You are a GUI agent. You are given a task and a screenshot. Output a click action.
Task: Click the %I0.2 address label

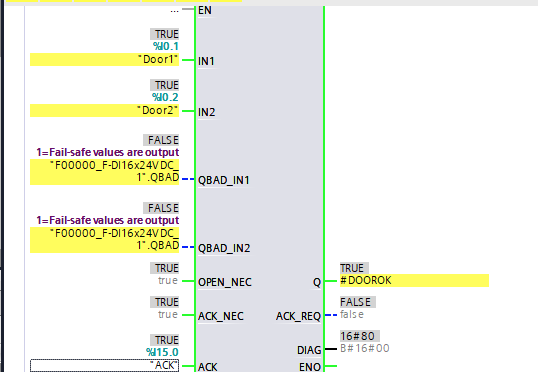165,97
